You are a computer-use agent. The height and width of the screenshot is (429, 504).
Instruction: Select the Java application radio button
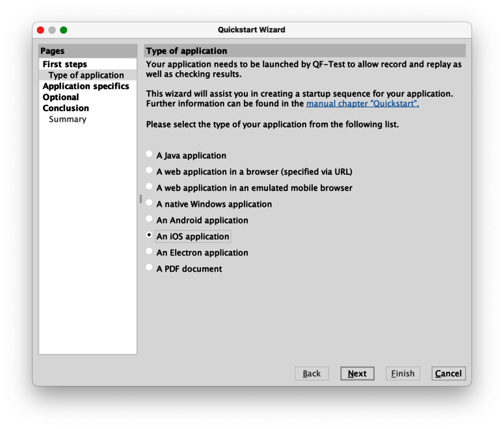[150, 155]
